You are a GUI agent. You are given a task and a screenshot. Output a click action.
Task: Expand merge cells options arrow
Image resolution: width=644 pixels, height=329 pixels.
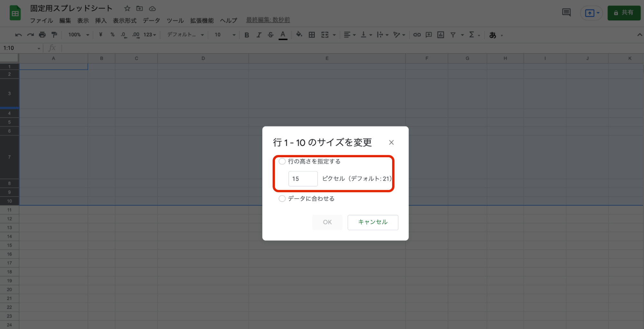tap(334, 35)
